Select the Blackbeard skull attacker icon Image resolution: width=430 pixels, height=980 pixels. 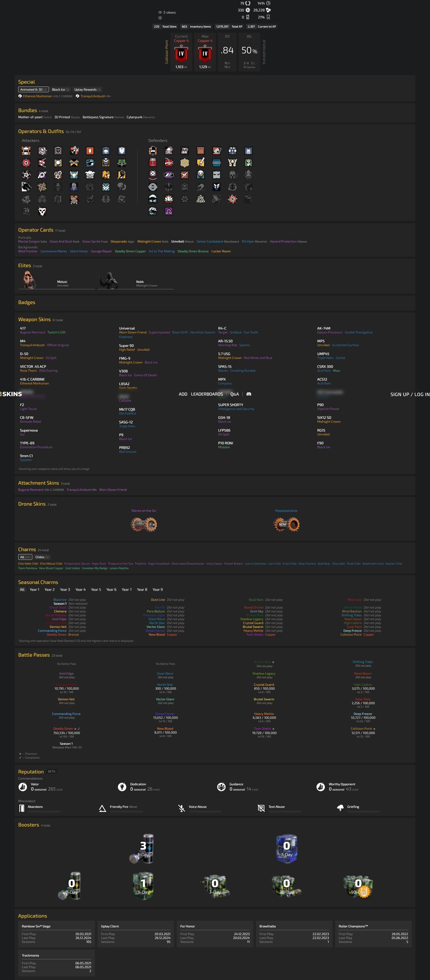pos(106,163)
